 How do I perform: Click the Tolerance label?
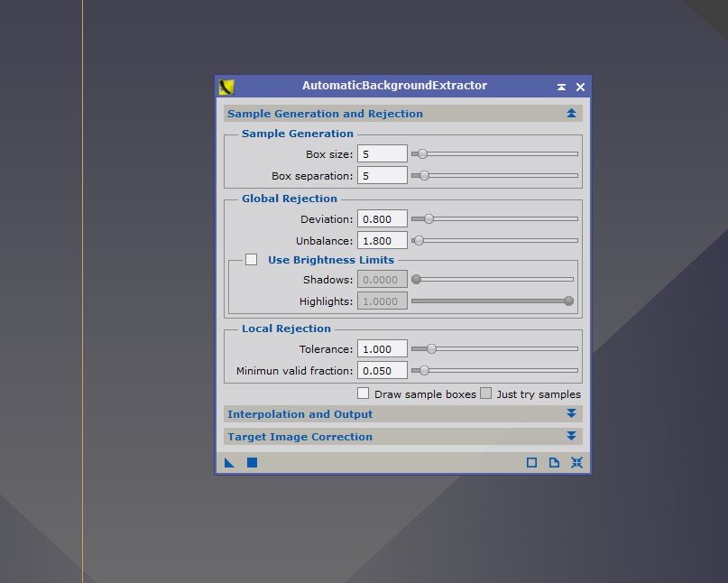pos(326,349)
